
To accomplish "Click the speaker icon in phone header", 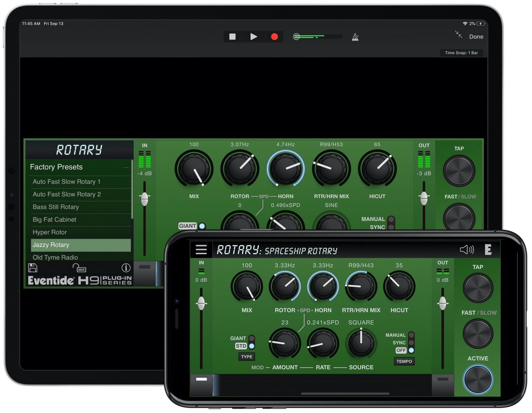I will [x=466, y=250].
